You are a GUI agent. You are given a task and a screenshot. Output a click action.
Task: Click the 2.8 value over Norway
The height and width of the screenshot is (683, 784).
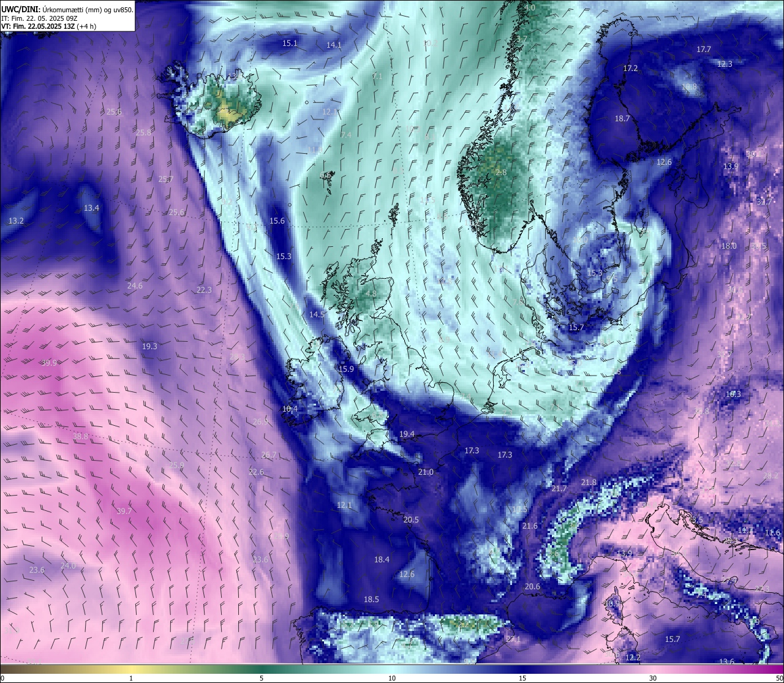tap(501, 173)
